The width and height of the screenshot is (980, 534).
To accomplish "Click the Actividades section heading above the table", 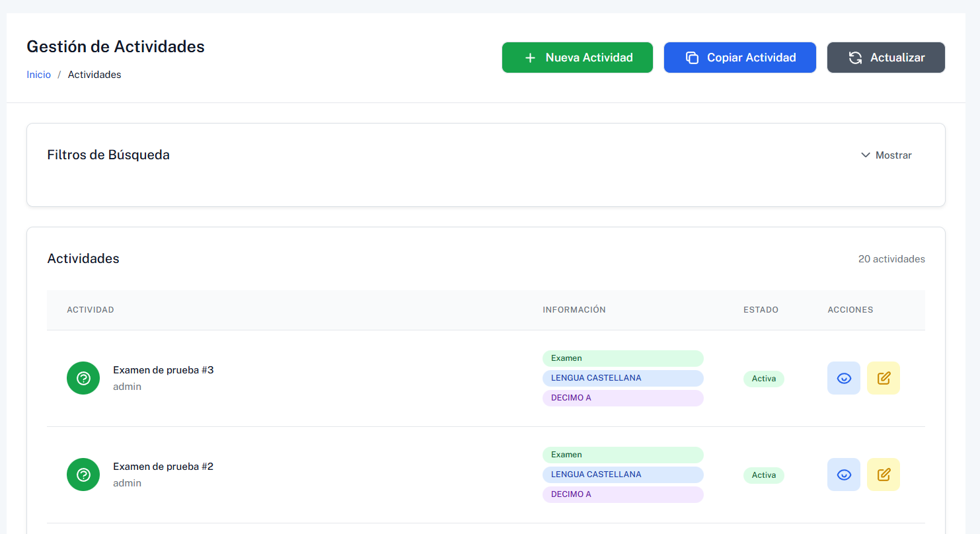I will click(83, 258).
